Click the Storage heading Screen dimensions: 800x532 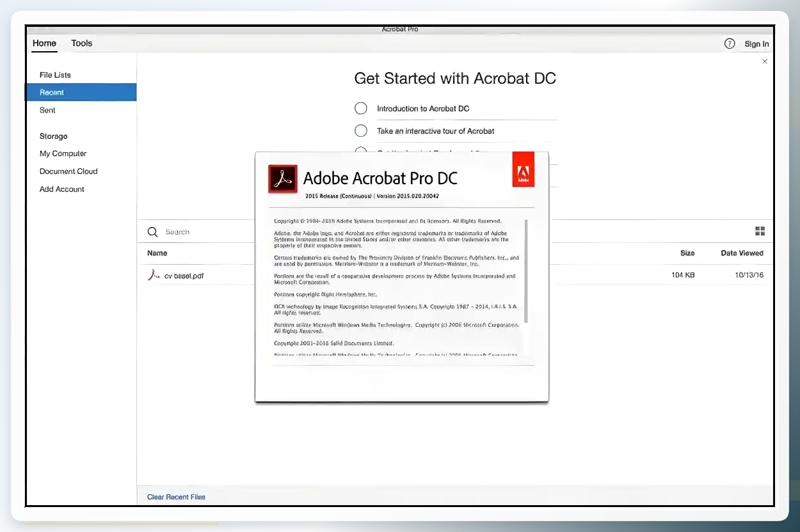53,136
